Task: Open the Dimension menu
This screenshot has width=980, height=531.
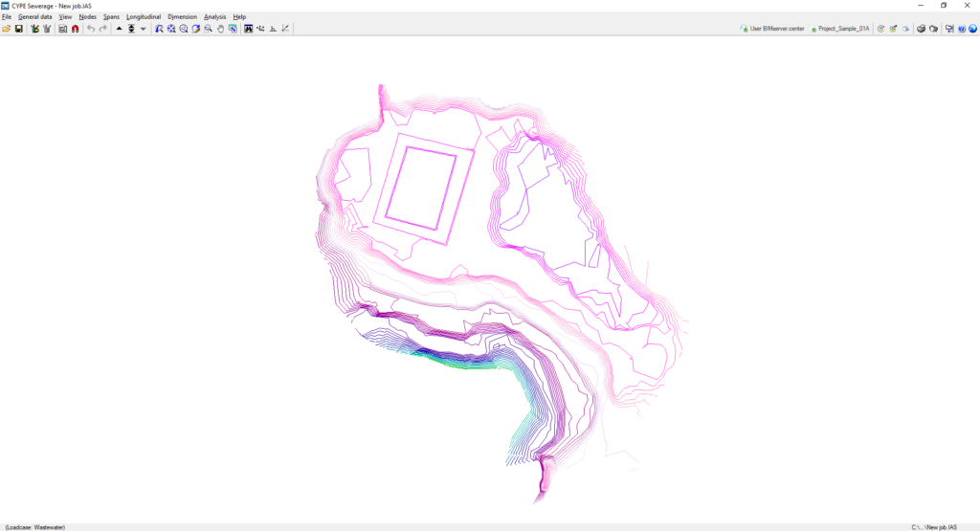Action: 182,17
